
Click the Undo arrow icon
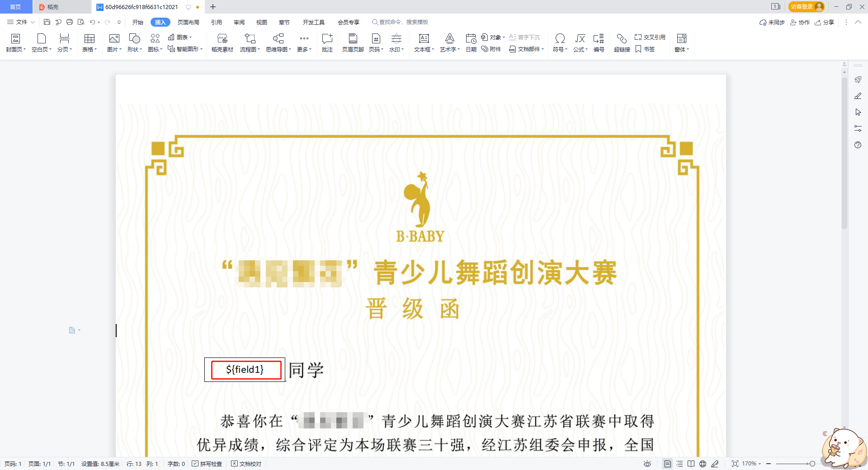tap(92, 22)
